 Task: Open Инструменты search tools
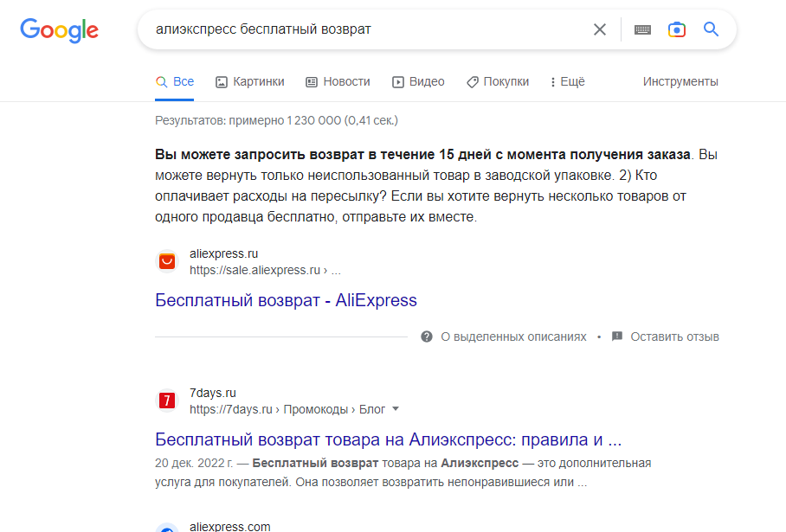tap(680, 81)
